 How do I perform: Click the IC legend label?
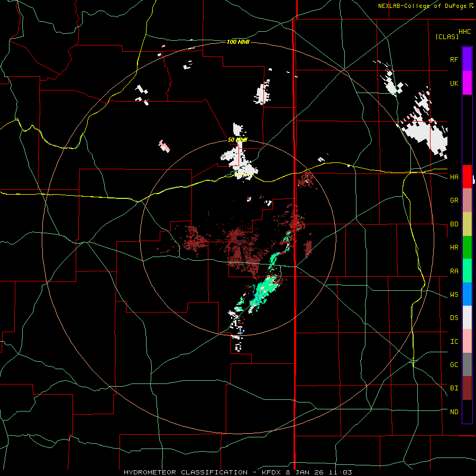tap(454, 342)
